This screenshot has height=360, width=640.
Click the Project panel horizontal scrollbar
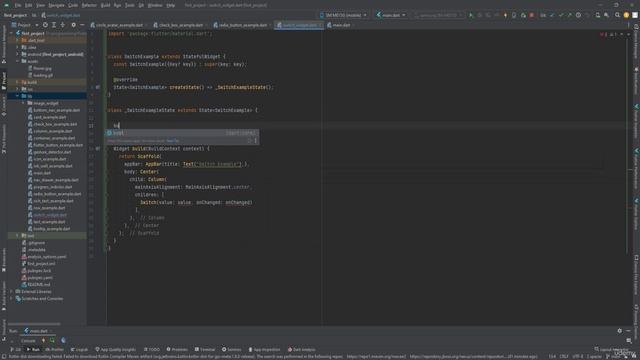coord(34,324)
